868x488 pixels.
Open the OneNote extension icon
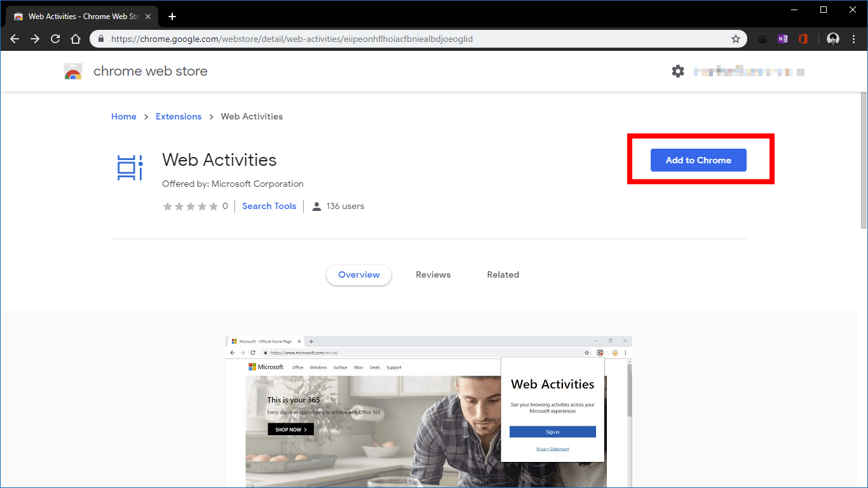782,39
